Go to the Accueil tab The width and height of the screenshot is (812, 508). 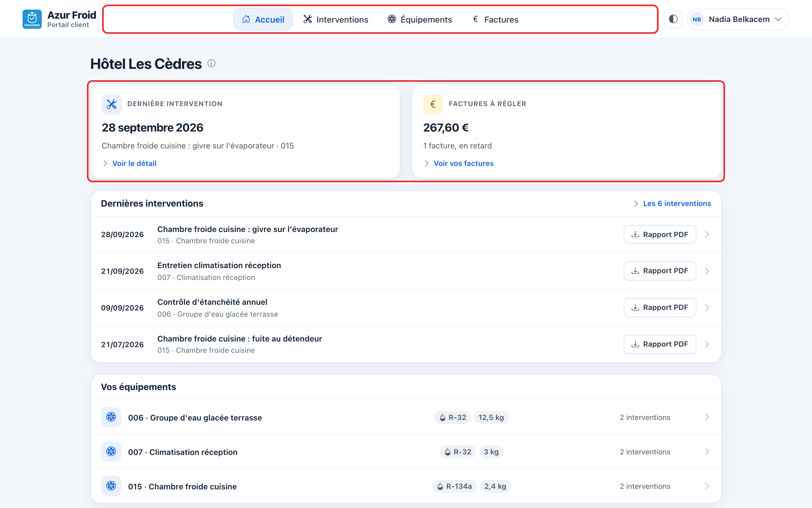pos(263,19)
